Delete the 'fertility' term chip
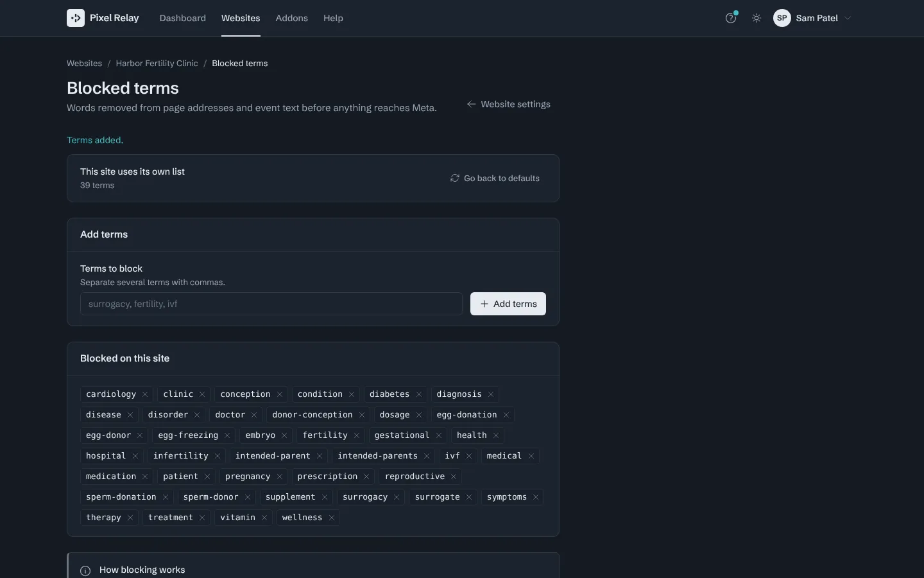Image resolution: width=924 pixels, height=578 pixels. tap(357, 435)
